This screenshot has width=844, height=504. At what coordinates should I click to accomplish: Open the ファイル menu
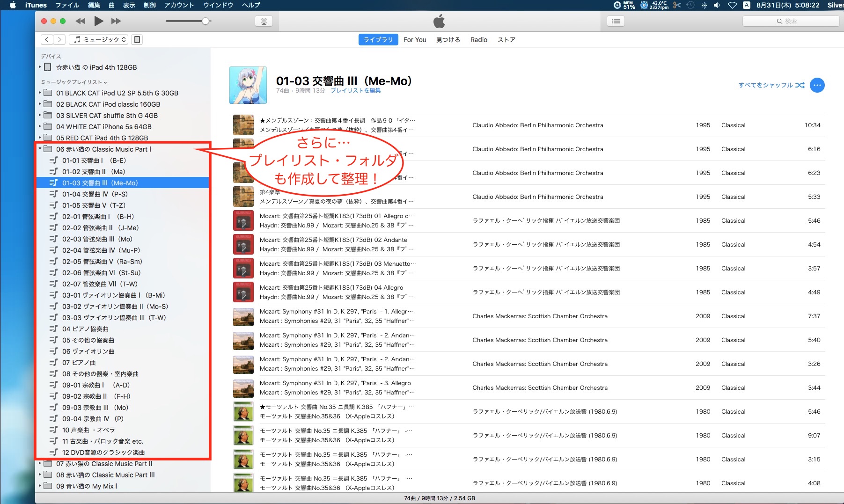67,5
